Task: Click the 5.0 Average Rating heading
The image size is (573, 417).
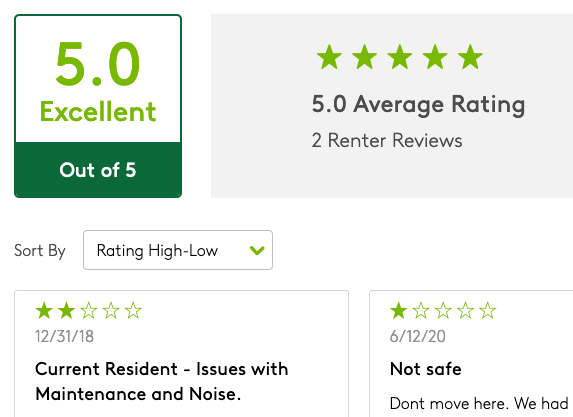Action: tap(418, 105)
